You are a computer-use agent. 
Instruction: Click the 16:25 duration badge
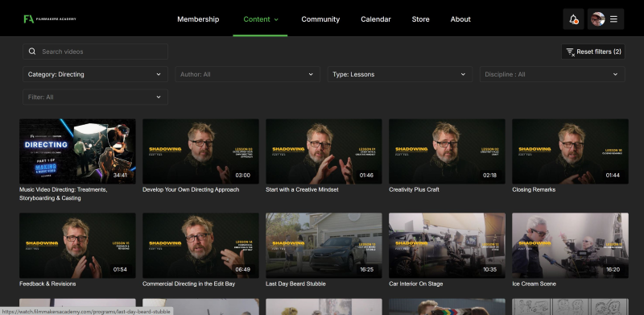tap(366, 269)
